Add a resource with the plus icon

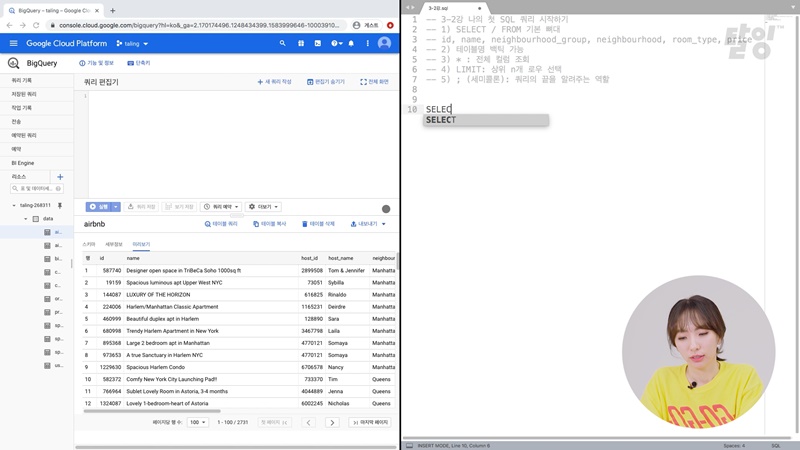point(60,177)
